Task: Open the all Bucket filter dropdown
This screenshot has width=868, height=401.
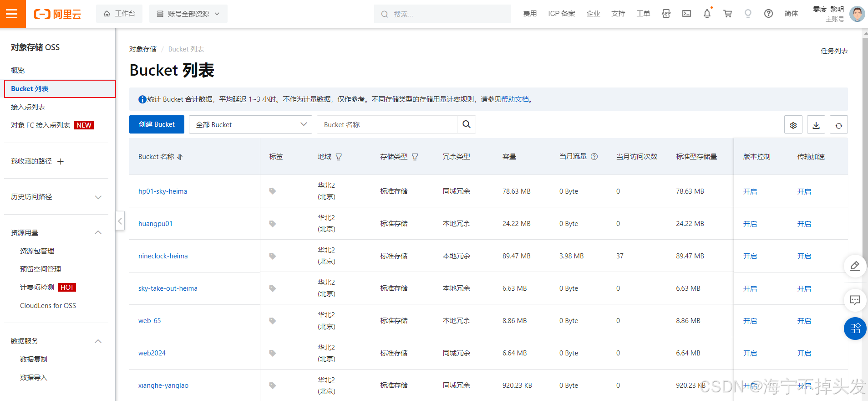Action: pos(250,124)
